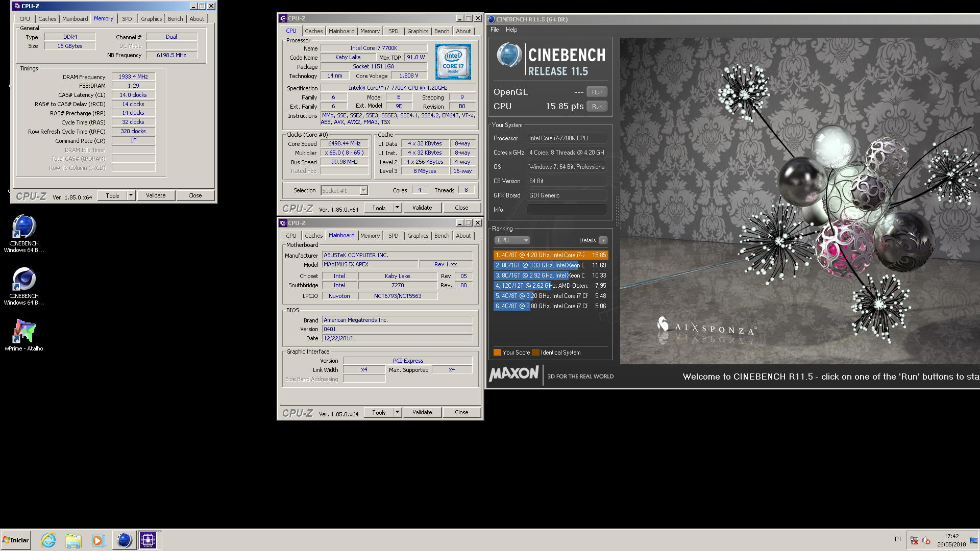The width and height of the screenshot is (980, 551).
Task: Select ranking row 5 scoring 5.48
Action: (x=551, y=296)
